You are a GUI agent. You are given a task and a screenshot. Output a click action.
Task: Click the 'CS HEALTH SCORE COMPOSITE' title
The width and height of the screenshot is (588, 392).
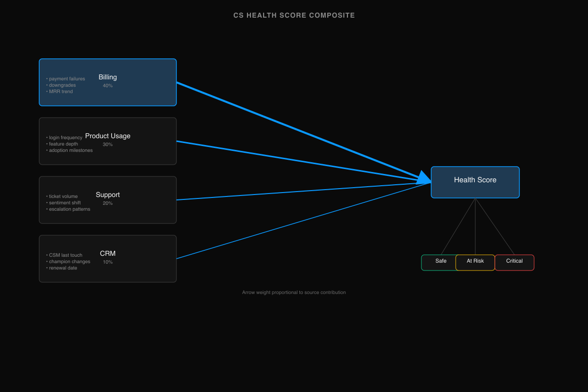coord(294,15)
